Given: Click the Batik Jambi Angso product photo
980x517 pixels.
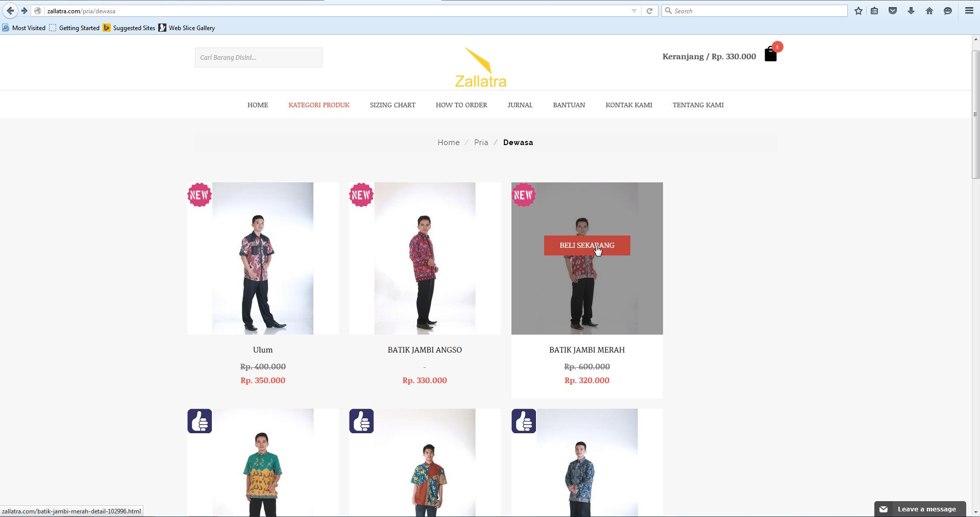Looking at the screenshot, I should click(425, 258).
